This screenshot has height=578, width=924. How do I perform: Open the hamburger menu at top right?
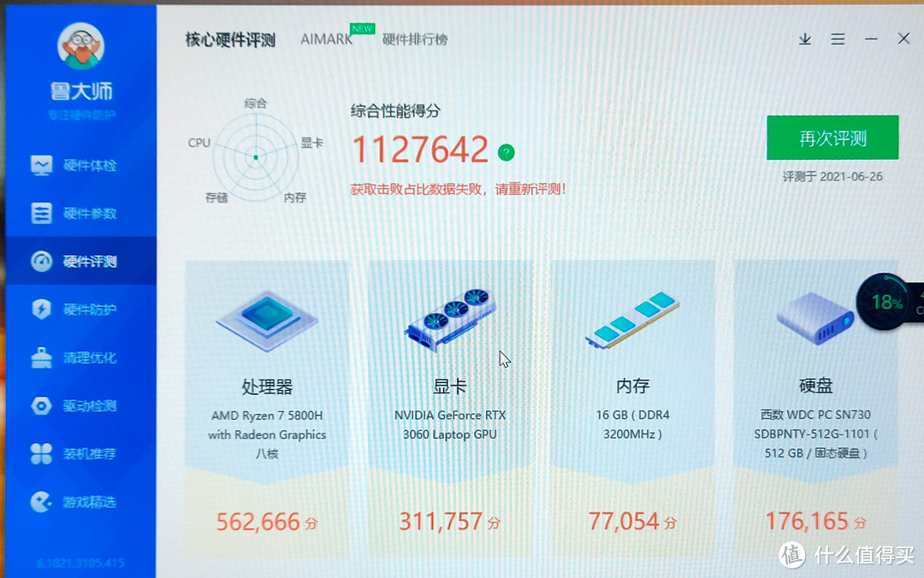838,38
